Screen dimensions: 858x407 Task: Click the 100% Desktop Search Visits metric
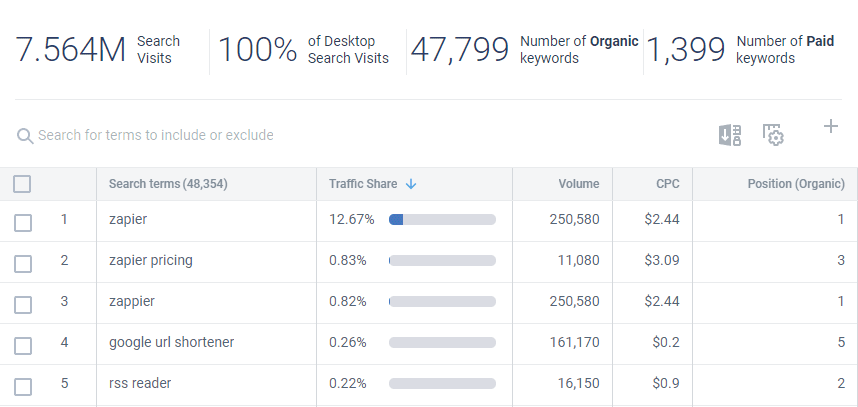pos(304,50)
